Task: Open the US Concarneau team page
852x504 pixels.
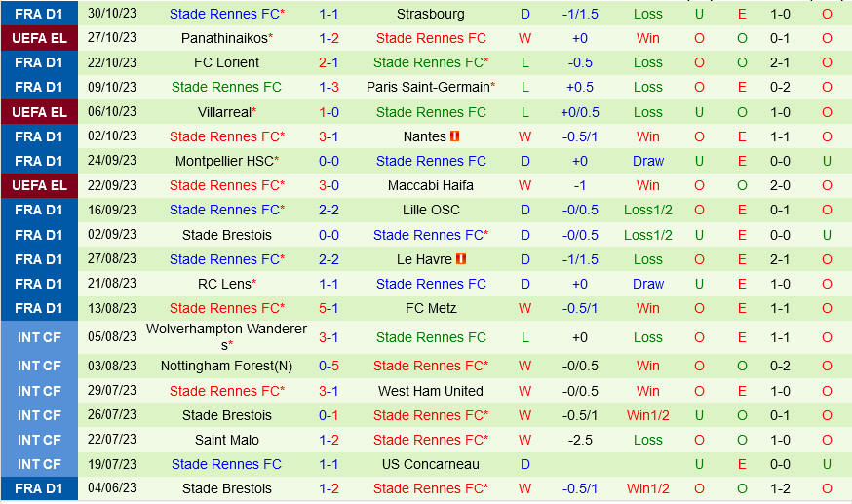Action: pos(431,464)
